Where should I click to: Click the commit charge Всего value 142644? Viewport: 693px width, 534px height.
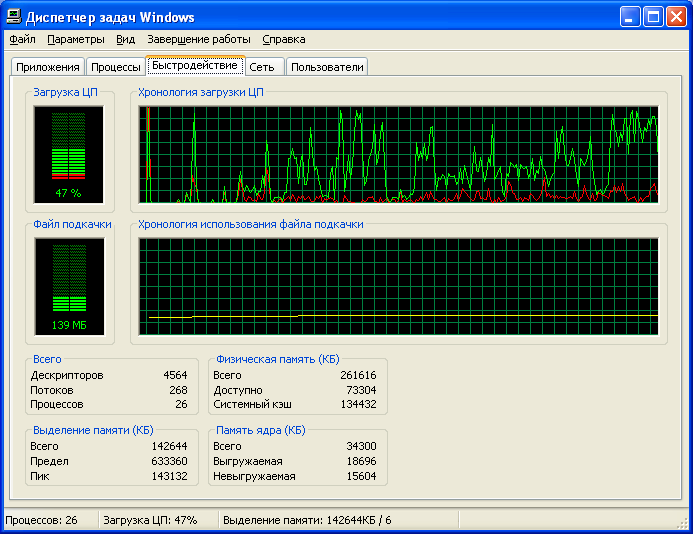(x=170, y=446)
